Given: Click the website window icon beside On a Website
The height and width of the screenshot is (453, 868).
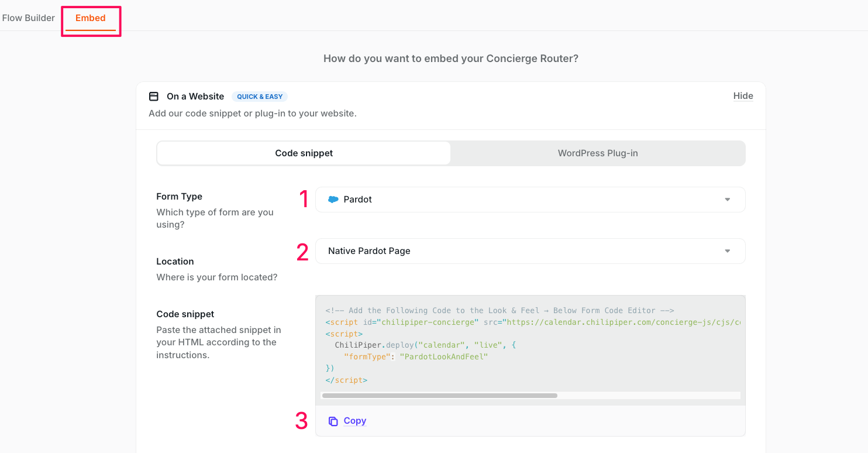Looking at the screenshot, I should tap(154, 97).
